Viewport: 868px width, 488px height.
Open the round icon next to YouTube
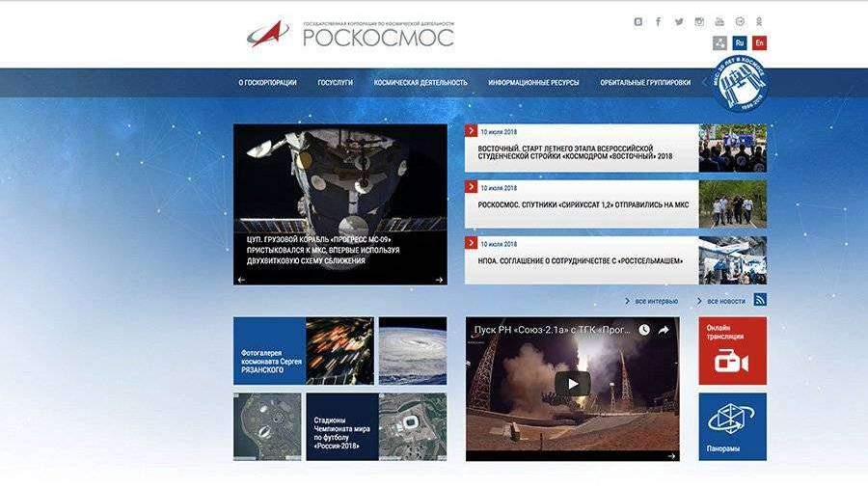[x=740, y=21]
